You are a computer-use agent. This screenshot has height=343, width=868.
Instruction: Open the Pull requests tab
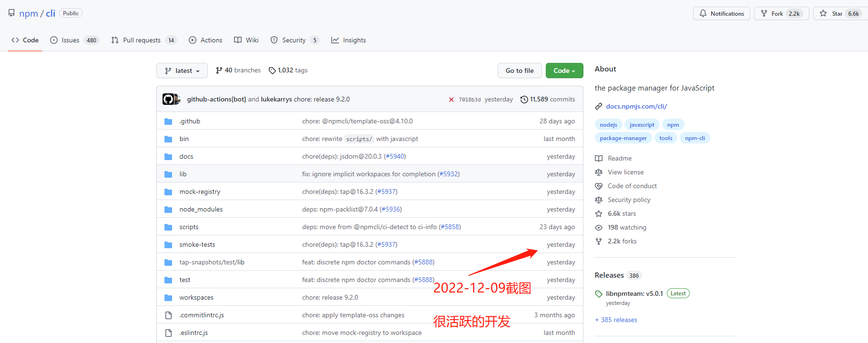pyautogui.click(x=144, y=40)
